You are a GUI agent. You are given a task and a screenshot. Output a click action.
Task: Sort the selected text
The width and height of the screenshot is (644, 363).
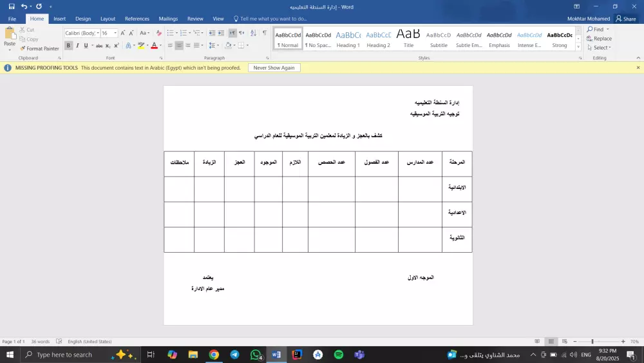coord(253,33)
